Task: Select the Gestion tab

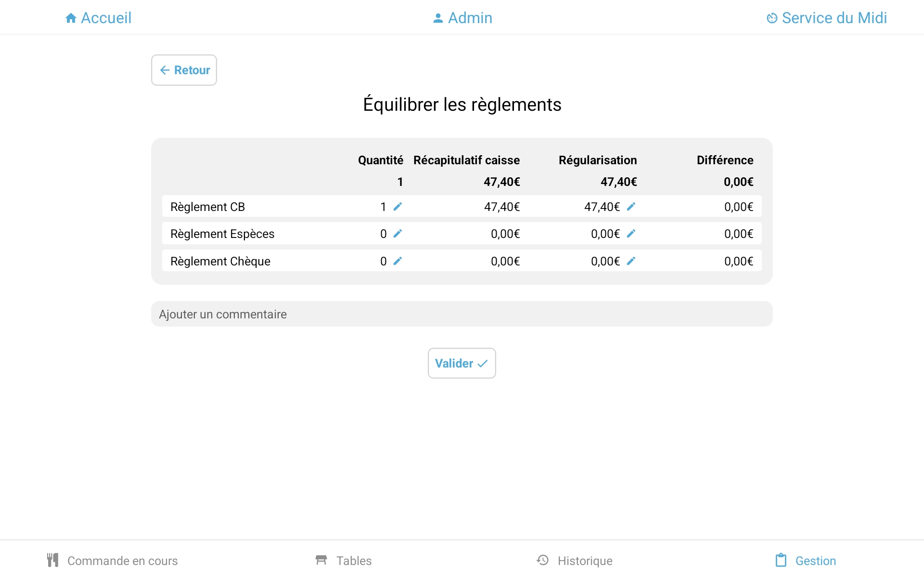Action: [x=806, y=561]
